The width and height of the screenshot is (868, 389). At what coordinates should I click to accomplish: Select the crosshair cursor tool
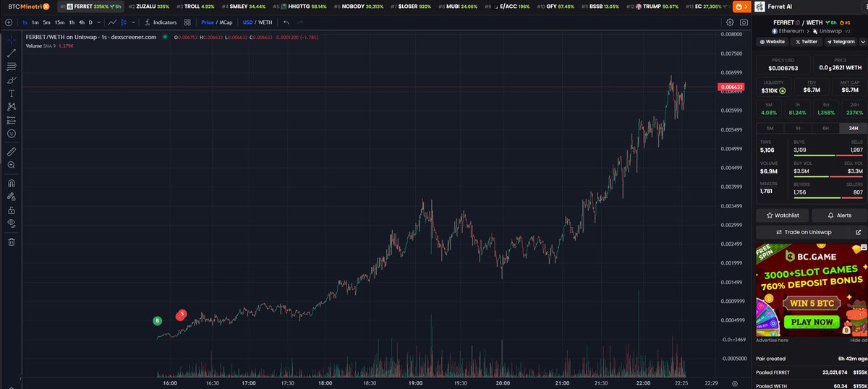12,39
